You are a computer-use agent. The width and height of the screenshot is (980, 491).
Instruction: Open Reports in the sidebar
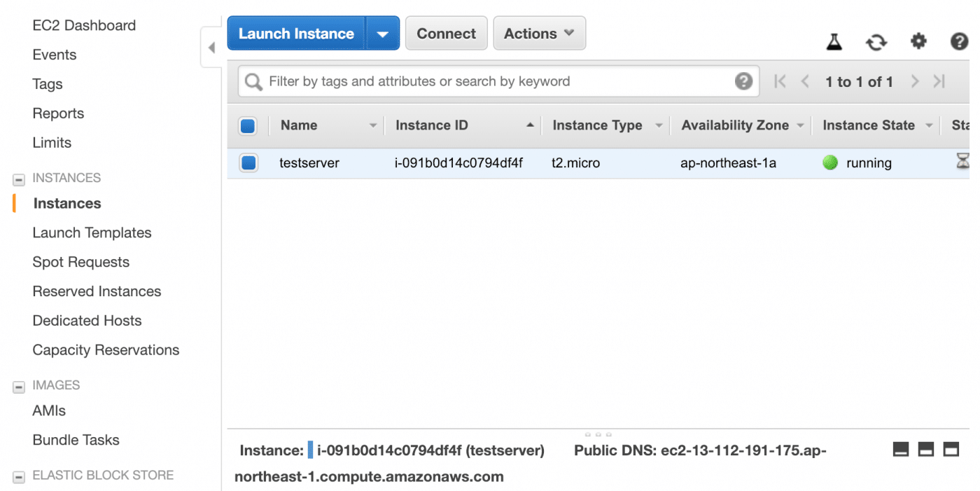click(x=58, y=113)
